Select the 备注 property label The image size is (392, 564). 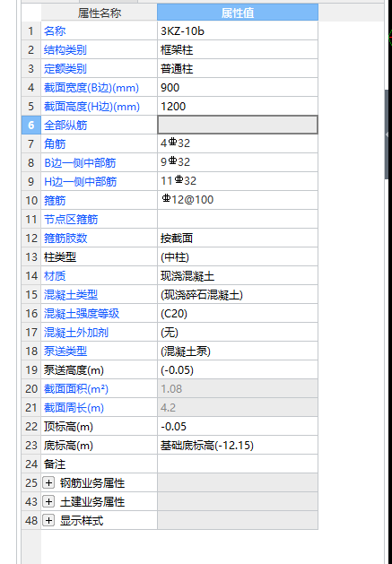tap(55, 464)
